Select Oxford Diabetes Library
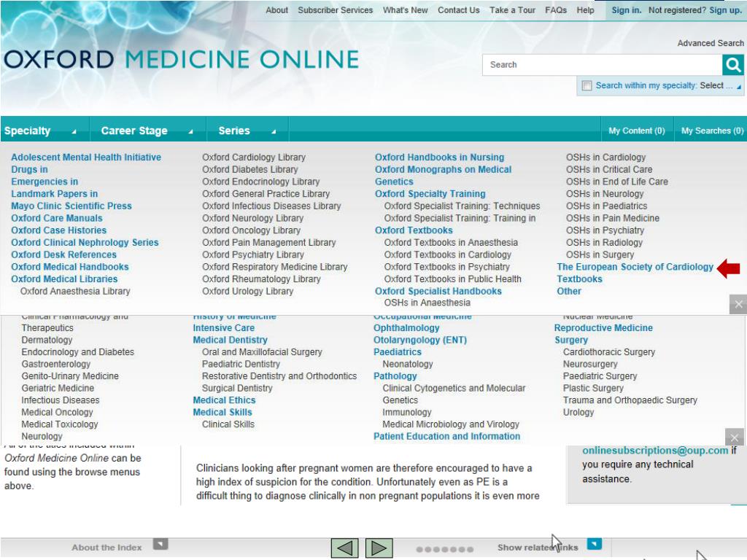The height and width of the screenshot is (560, 747). coord(250,169)
